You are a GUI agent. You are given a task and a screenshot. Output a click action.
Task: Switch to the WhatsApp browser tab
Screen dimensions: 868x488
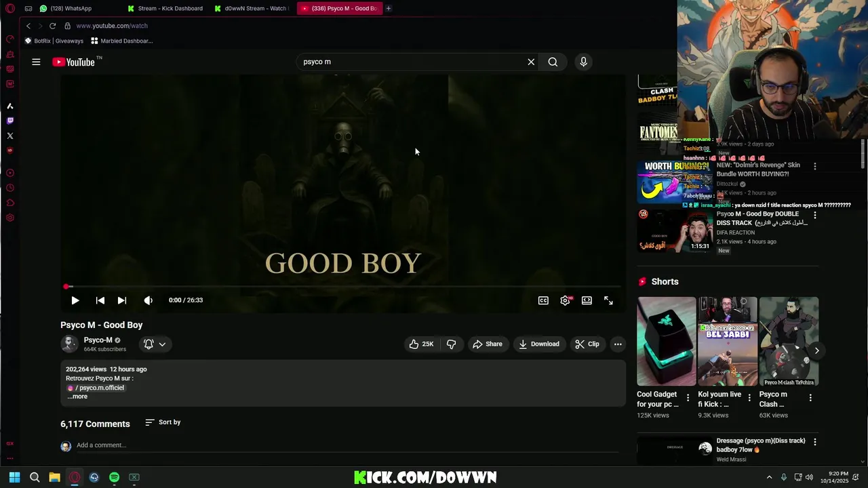click(65, 8)
